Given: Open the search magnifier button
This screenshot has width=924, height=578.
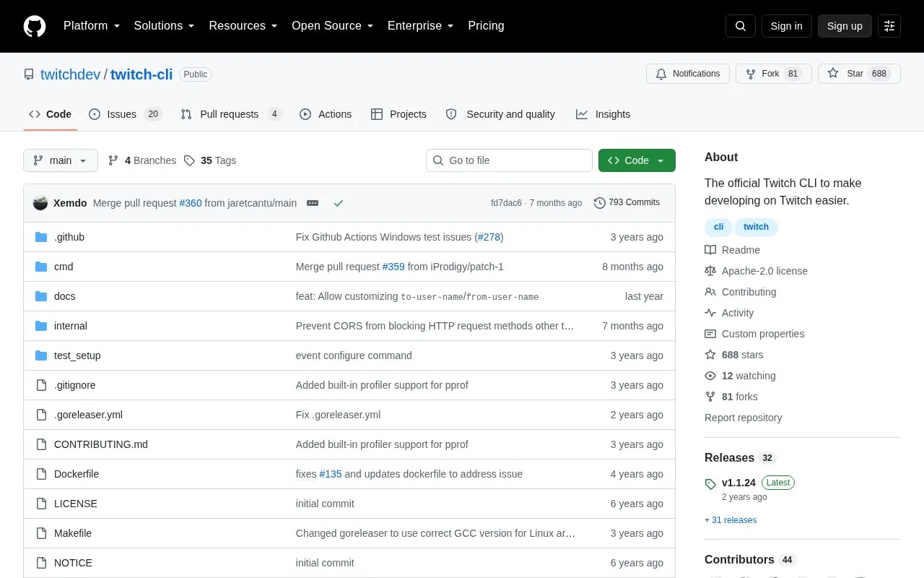Looking at the screenshot, I should pos(741,26).
